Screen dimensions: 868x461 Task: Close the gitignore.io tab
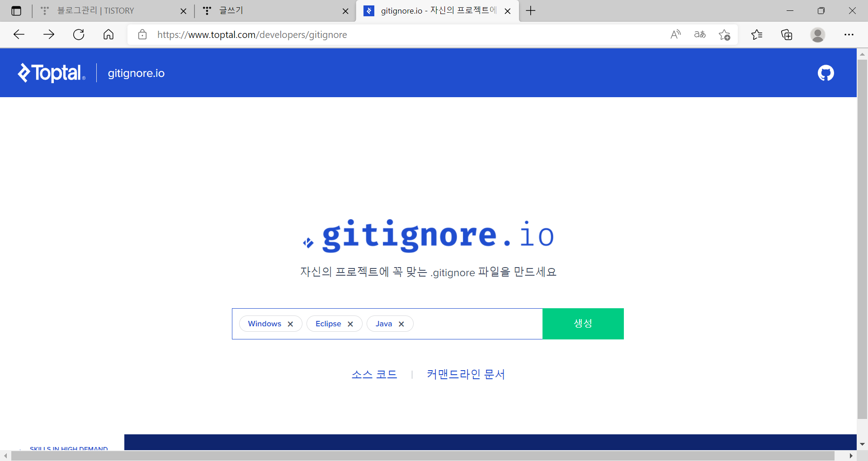tap(508, 11)
